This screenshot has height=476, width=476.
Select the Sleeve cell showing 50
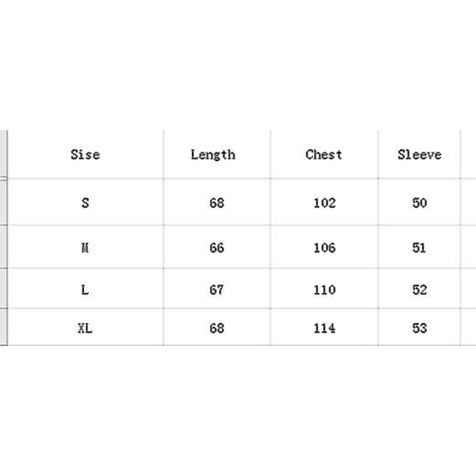pos(420,203)
